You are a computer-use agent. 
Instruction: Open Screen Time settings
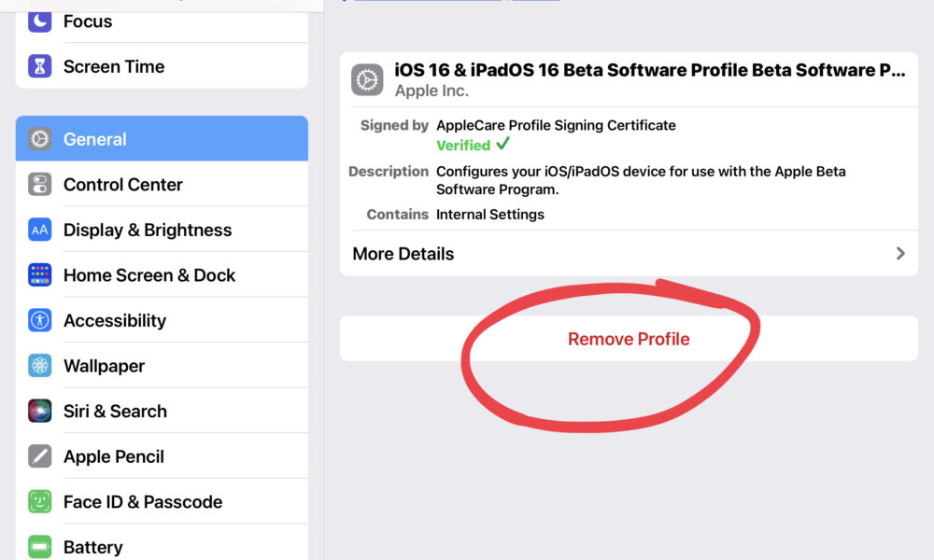[x=162, y=66]
